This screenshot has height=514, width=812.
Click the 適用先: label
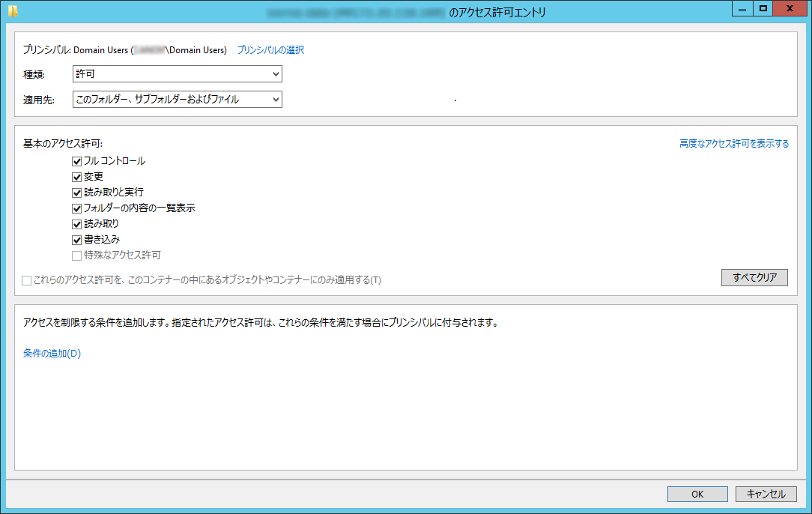[x=39, y=100]
